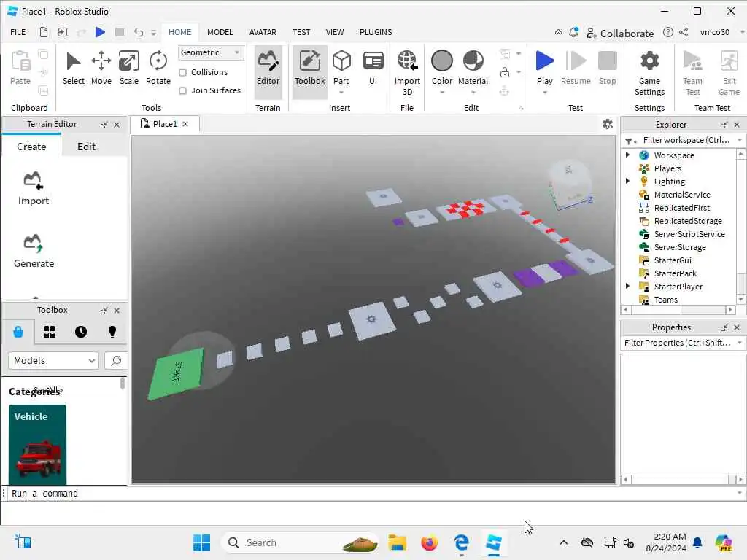Open notifications bell near Collaborate

[573, 32]
